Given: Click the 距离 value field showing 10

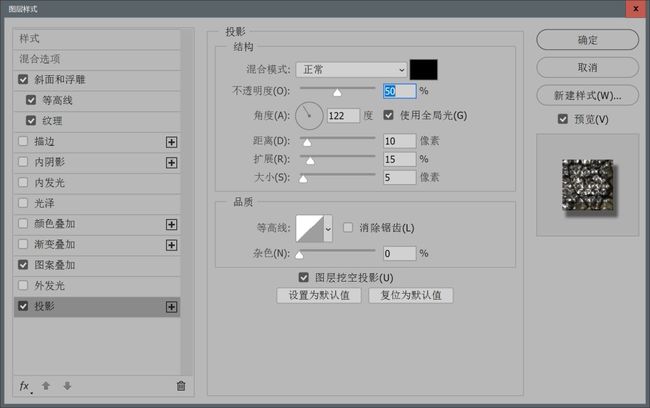Looking at the screenshot, I should click(x=400, y=141).
